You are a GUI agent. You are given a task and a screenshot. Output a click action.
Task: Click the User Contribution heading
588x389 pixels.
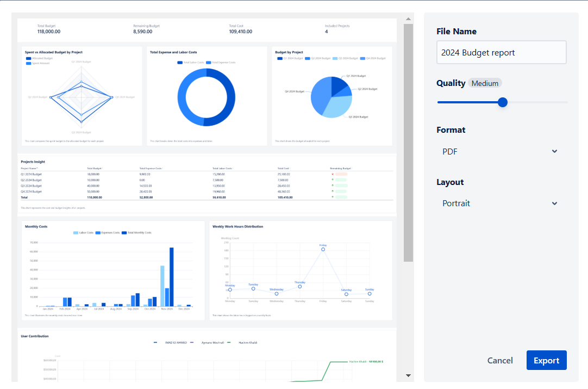click(34, 336)
